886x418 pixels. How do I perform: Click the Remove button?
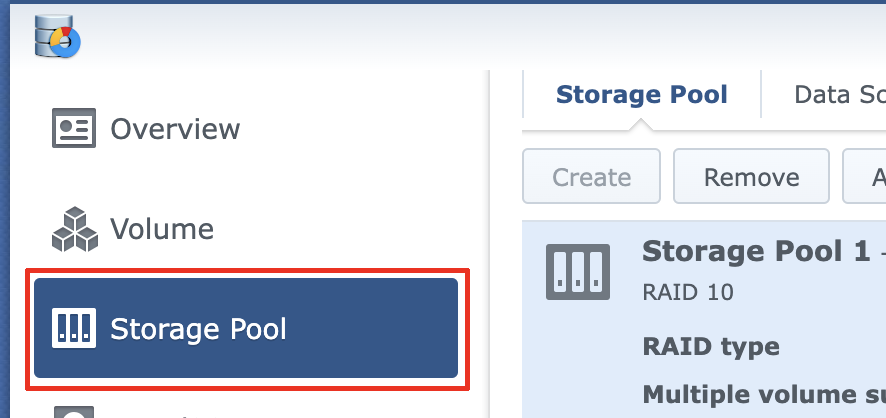click(751, 178)
